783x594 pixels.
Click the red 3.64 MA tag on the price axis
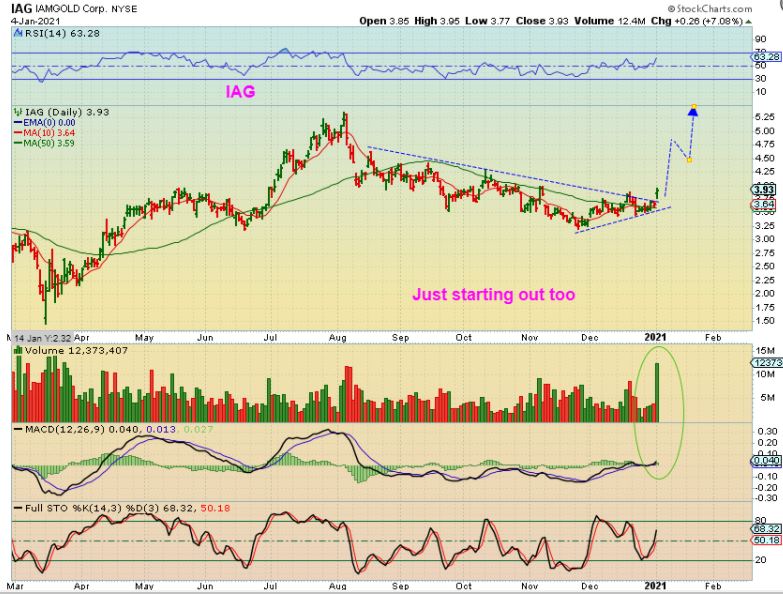click(x=764, y=204)
